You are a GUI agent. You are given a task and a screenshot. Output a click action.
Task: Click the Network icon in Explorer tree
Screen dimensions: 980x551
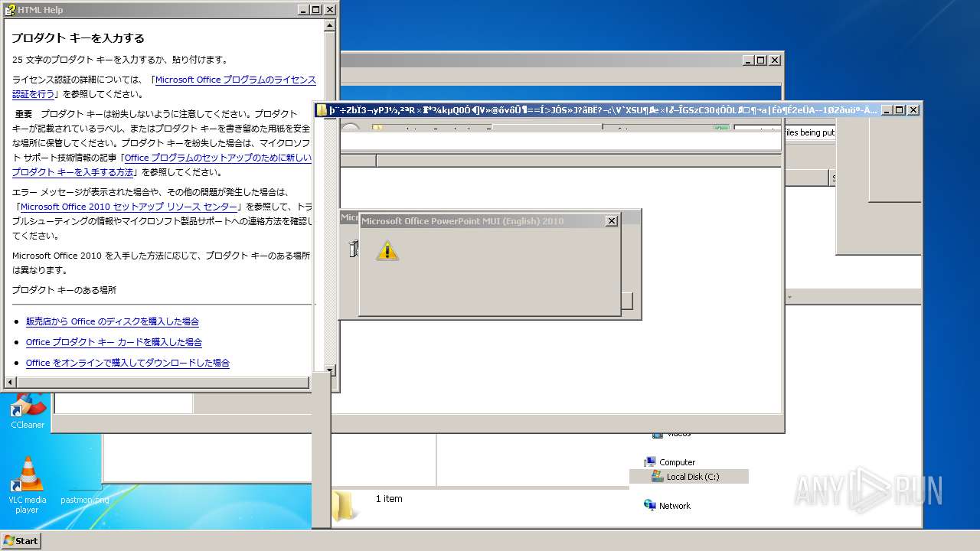click(x=650, y=505)
